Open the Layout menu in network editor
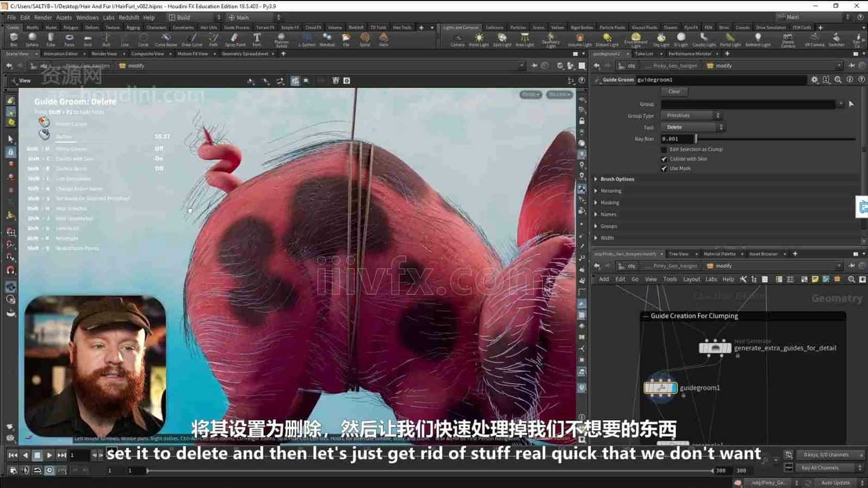868x488 pixels. coord(691,279)
